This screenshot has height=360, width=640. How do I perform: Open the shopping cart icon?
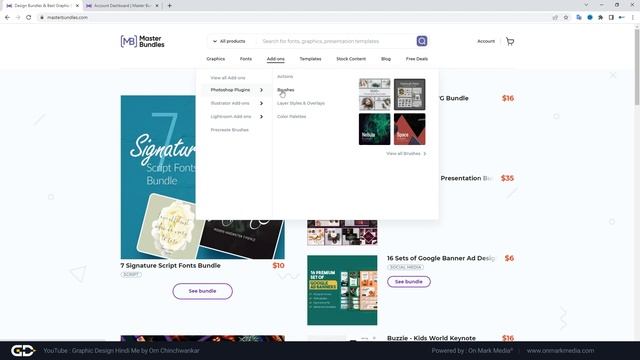pos(510,41)
